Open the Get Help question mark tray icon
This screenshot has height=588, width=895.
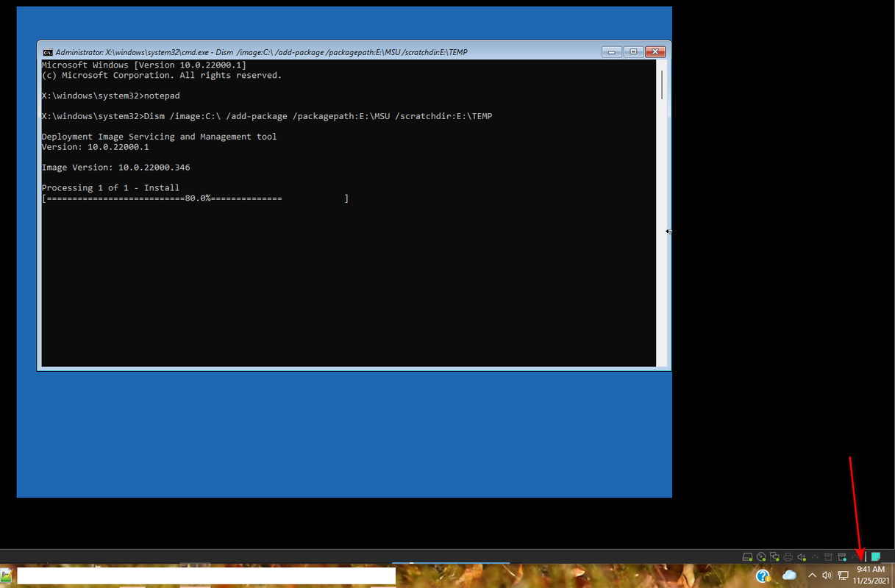click(763, 576)
